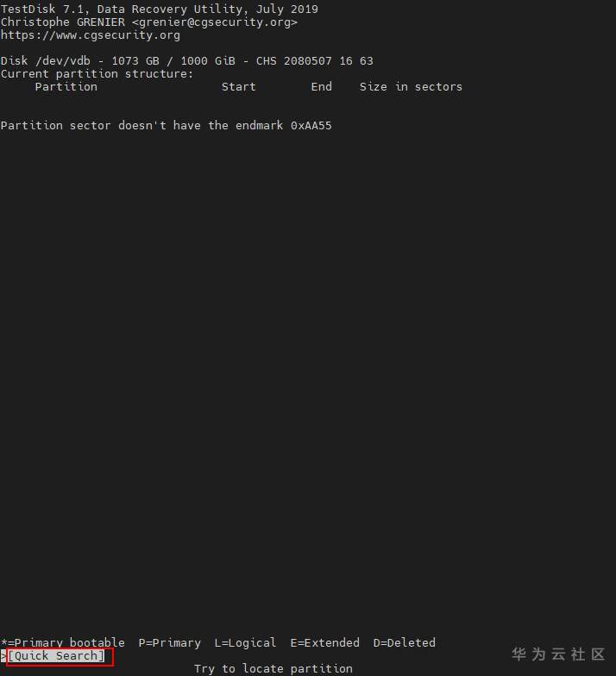The width and height of the screenshot is (616, 676).
Task: Click the Try to locate partition hint
Action: pos(273,669)
